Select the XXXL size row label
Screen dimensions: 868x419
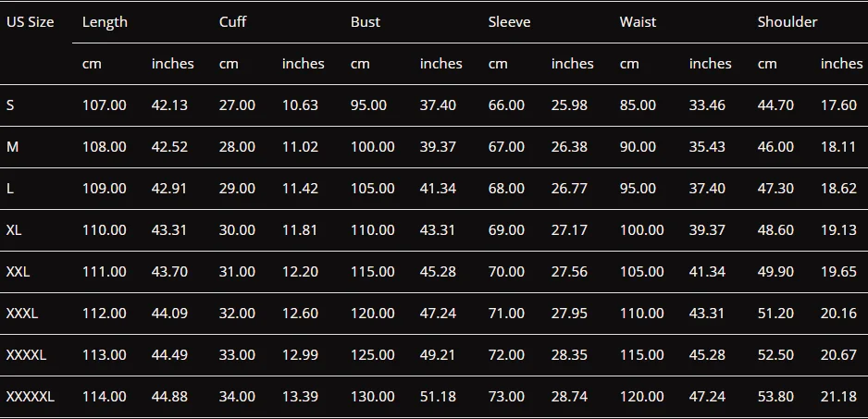pos(22,314)
